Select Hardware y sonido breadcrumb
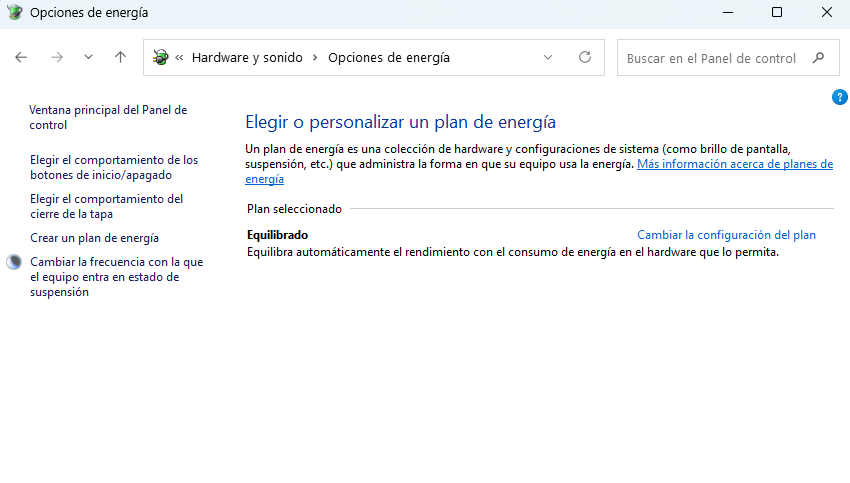Screen dimensions: 850x483 247,57
